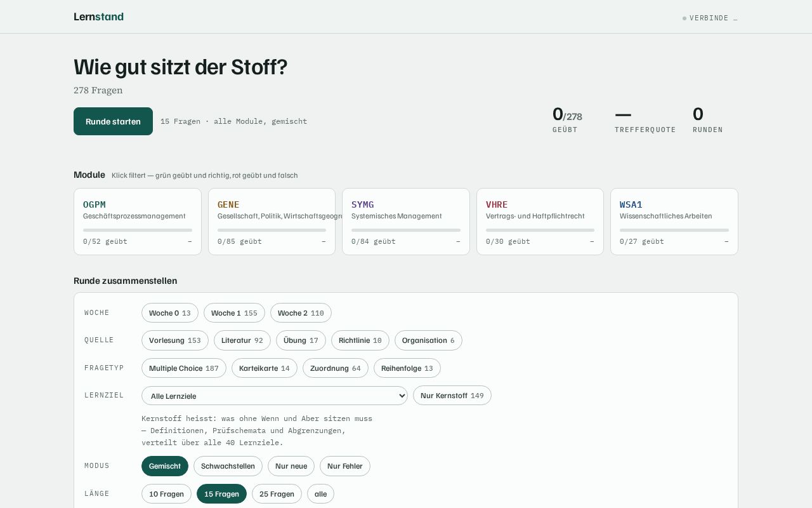This screenshot has width=812, height=508.
Task: Click the RUNDEN count statistic
Action: click(708, 120)
